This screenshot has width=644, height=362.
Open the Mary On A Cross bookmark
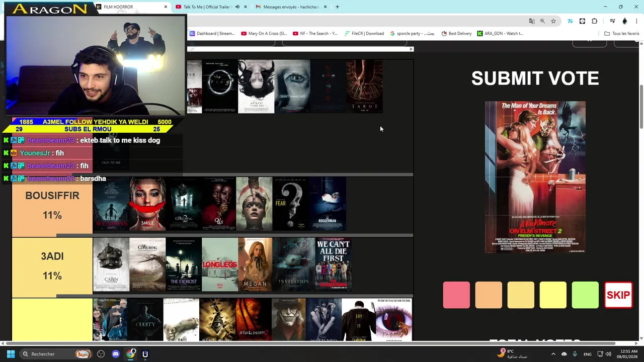coord(264,34)
